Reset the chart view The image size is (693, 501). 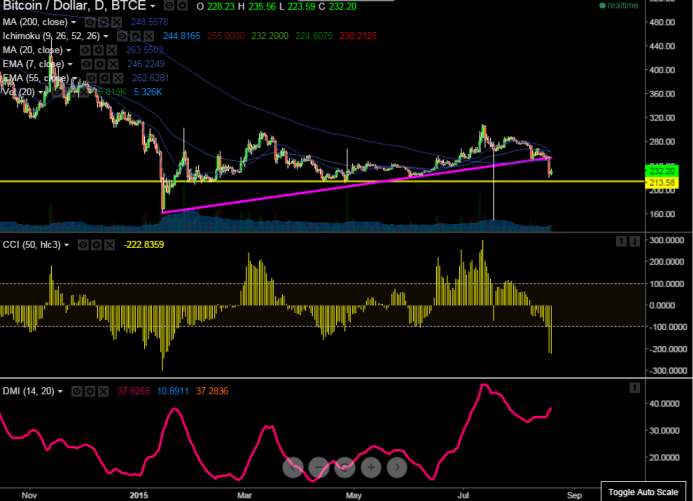point(345,467)
